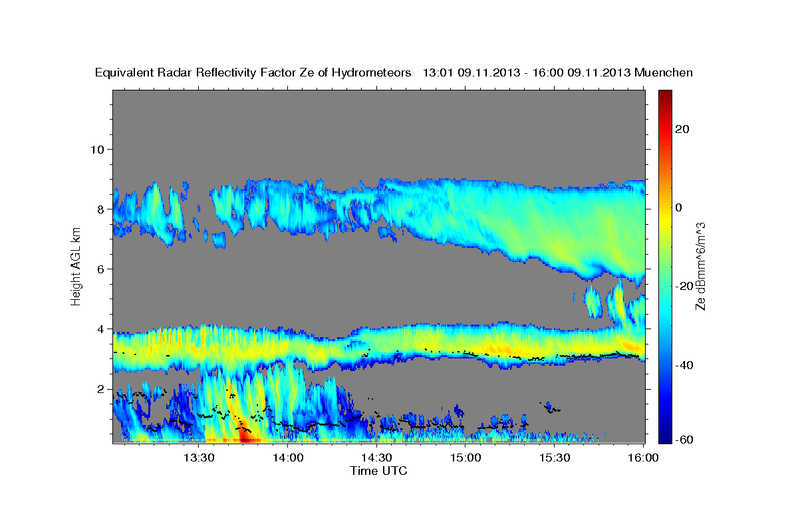The width and height of the screenshot is (798, 532).
Task: Click the 'Time UTC' axis label
Action: pyautogui.click(x=378, y=471)
